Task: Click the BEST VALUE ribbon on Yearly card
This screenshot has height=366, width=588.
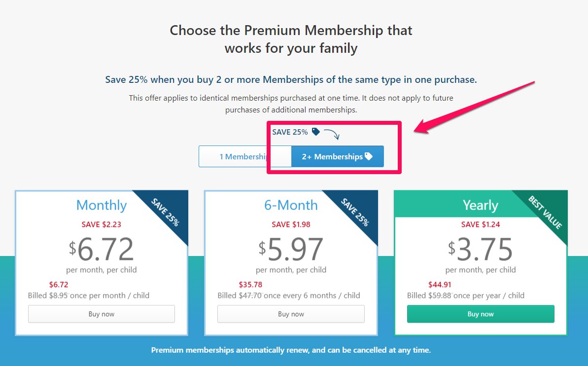Action: 545,212
